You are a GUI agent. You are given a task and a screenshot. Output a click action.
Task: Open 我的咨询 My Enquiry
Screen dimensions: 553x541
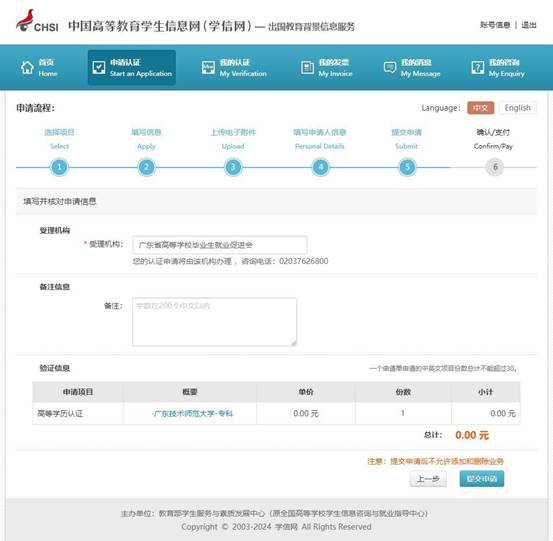pos(498,68)
